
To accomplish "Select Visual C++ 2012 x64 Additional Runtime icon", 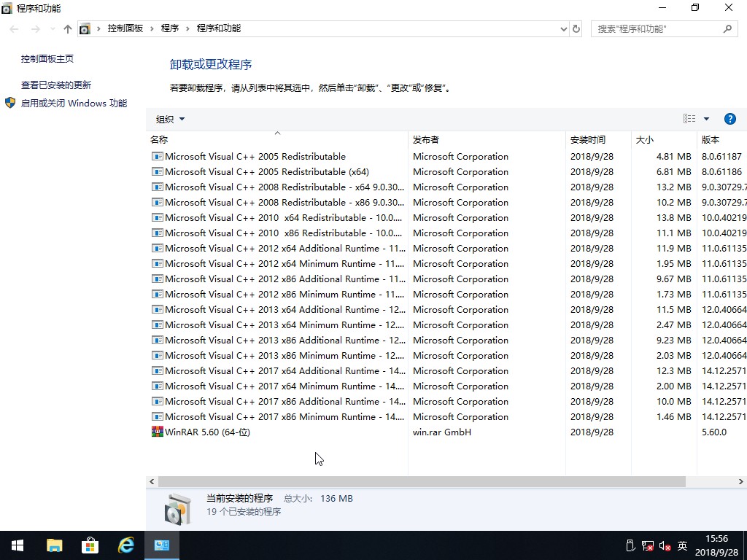I will point(158,248).
